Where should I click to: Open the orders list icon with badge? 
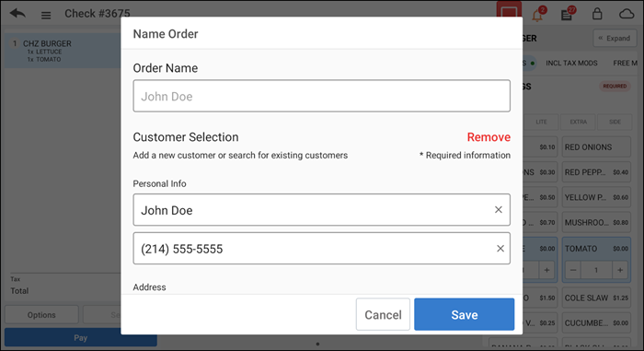568,15
